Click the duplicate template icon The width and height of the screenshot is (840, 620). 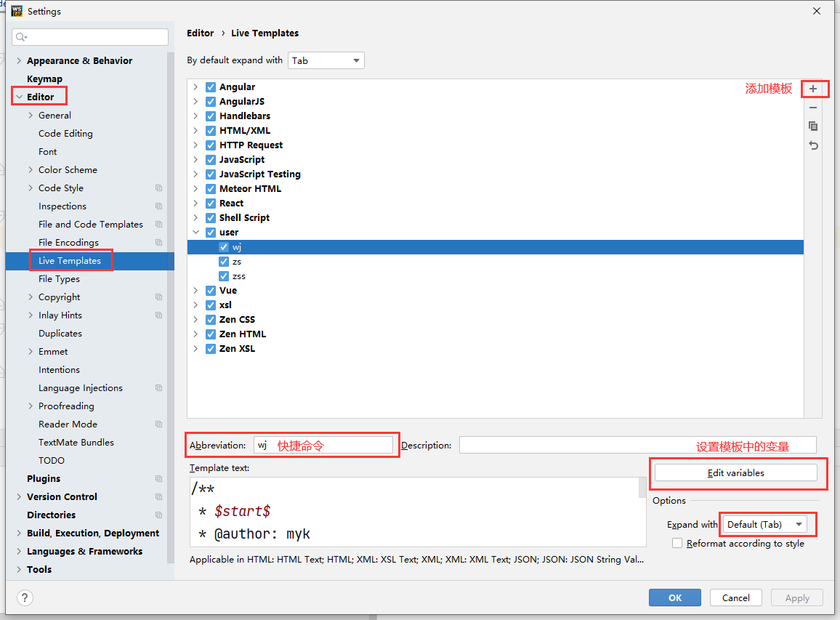813,126
